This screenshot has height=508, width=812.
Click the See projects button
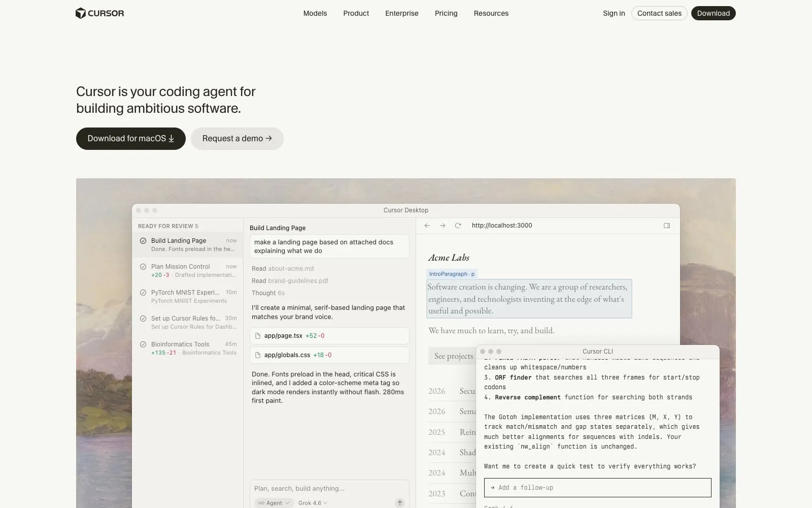(x=453, y=356)
